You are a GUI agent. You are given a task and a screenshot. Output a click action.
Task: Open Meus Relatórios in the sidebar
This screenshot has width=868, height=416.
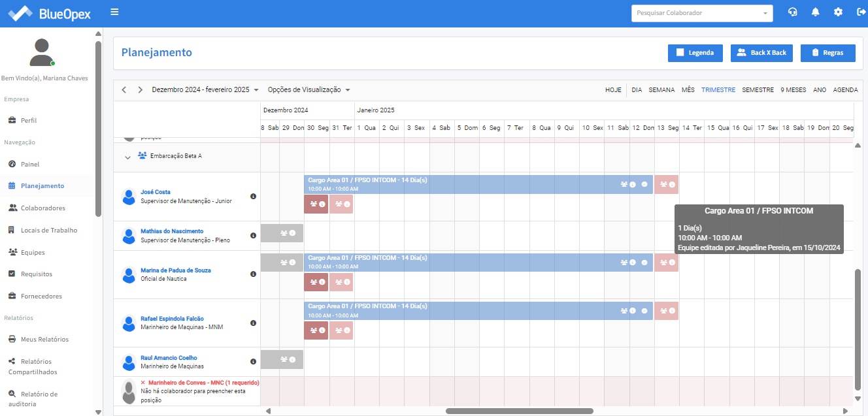[x=44, y=340]
